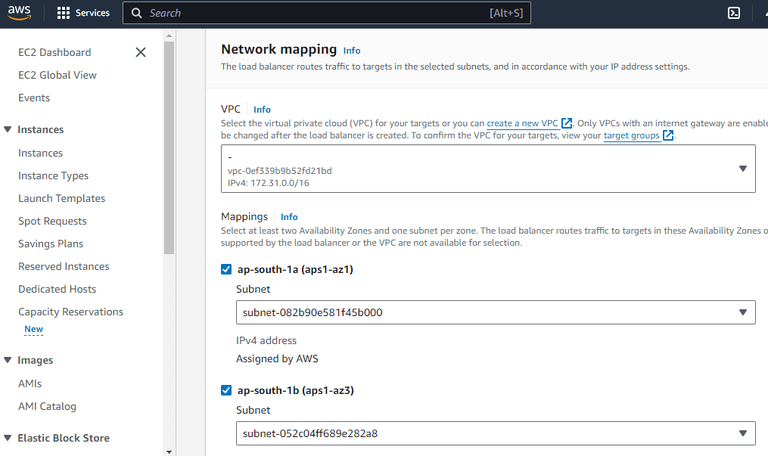Click the external link icon beside create a new VPC

click(567, 123)
